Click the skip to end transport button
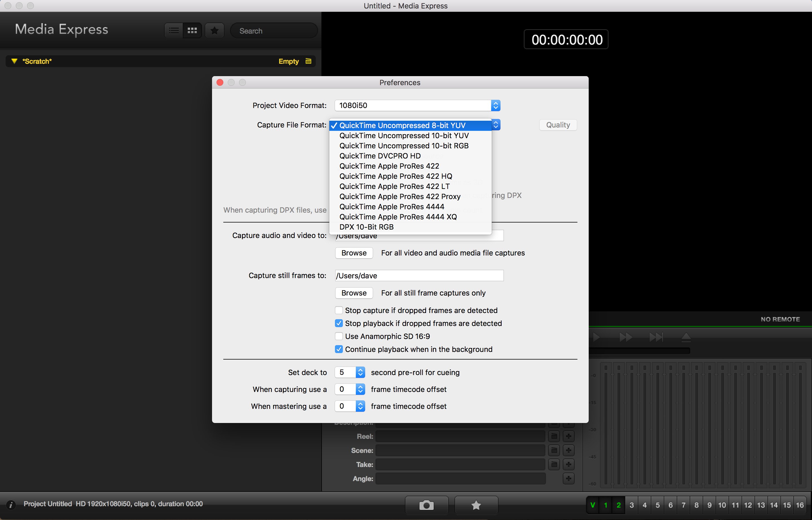 [656, 337]
